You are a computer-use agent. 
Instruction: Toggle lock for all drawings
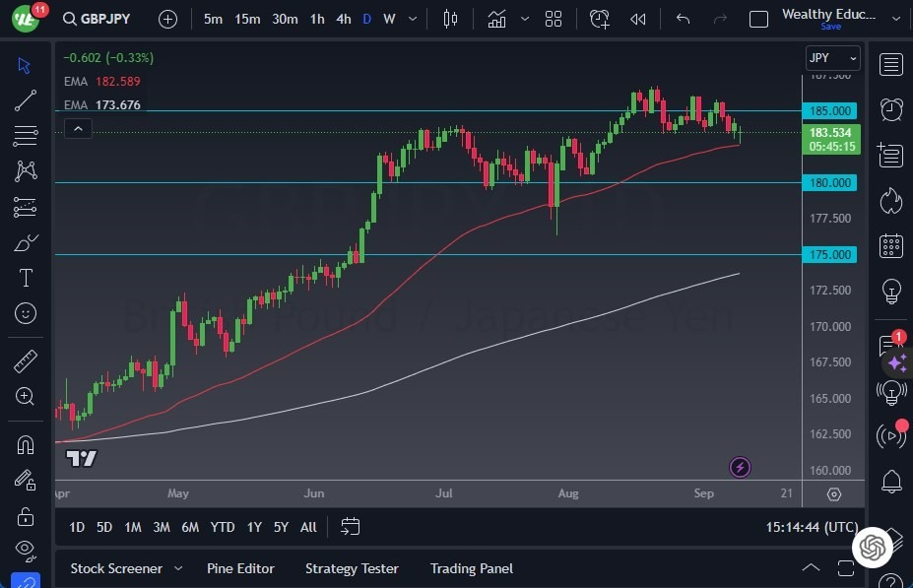click(25, 516)
